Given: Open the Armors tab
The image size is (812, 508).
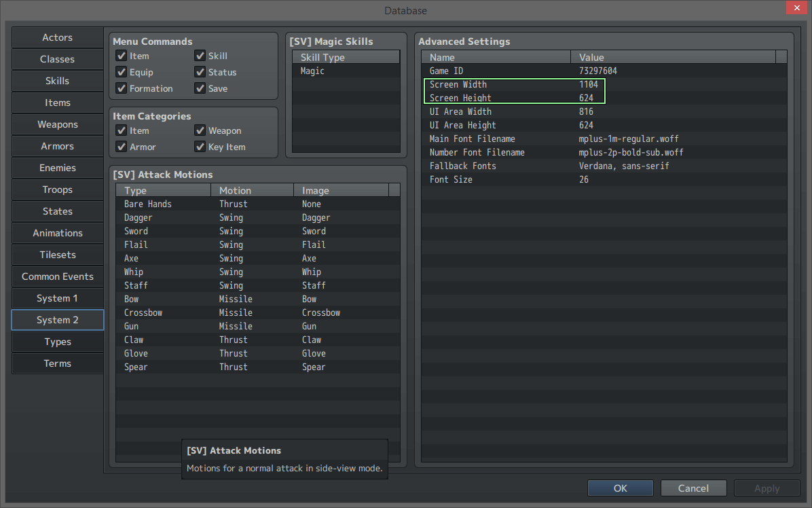Looking at the screenshot, I should pyautogui.click(x=58, y=146).
